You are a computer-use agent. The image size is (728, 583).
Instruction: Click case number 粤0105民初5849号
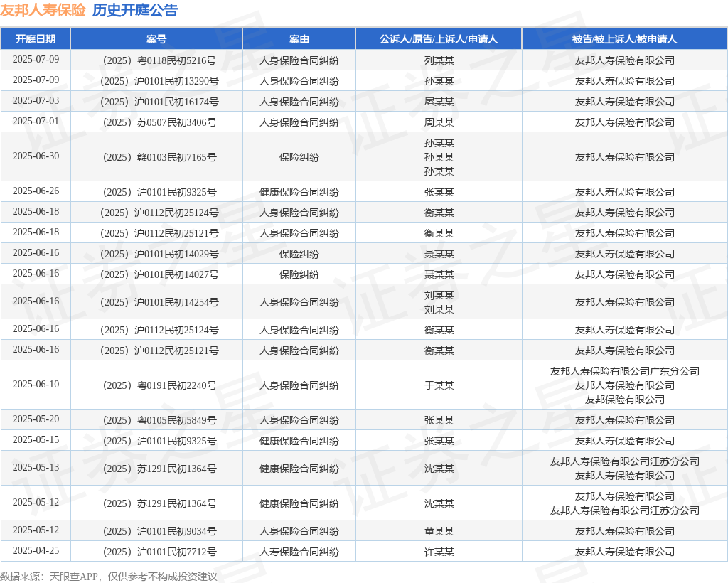(159, 420)
